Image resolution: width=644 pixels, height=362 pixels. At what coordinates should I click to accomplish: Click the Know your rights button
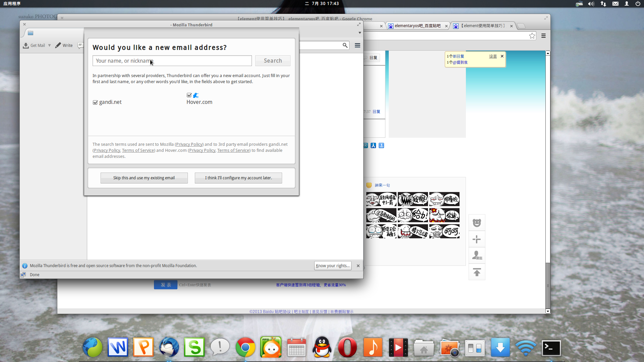tap(332, 266)
